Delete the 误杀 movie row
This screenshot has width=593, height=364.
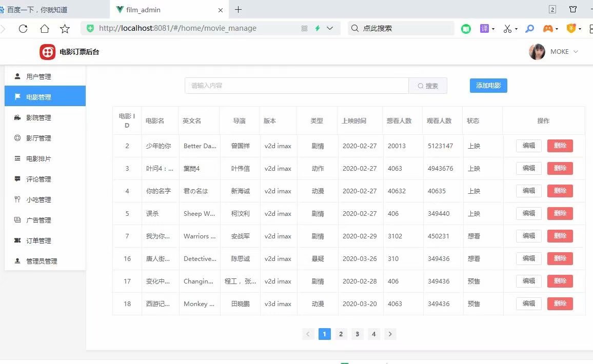(x=560, y=213)
